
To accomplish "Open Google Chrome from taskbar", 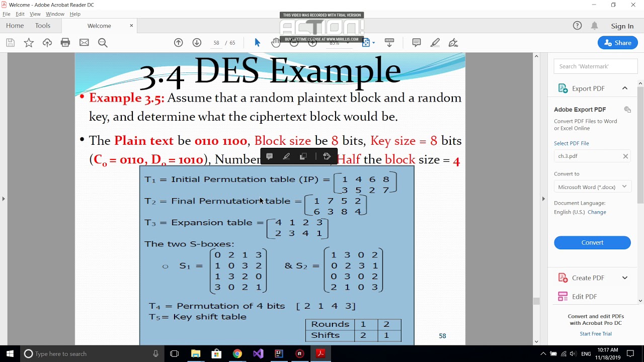I will tap(237, 353).
